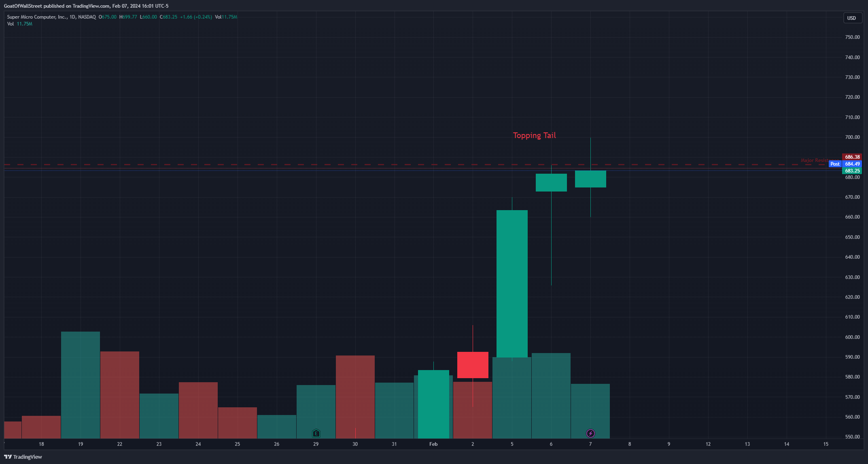Click the 'Vol 11.75M' indicator legend

click(x=20, y=24)
